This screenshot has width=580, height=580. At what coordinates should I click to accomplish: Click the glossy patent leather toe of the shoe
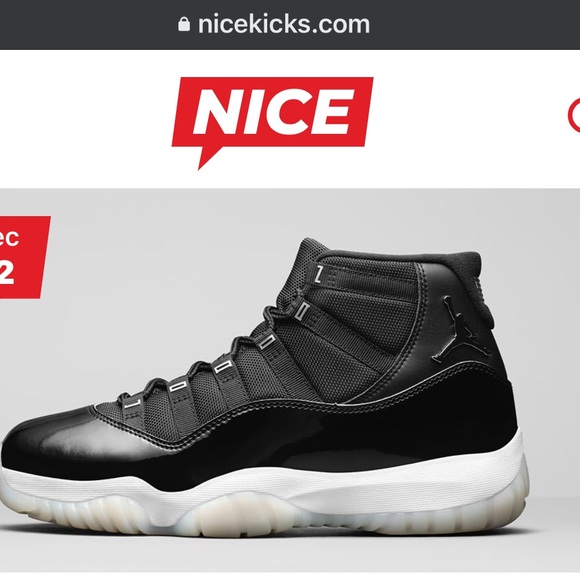(55, 436)
